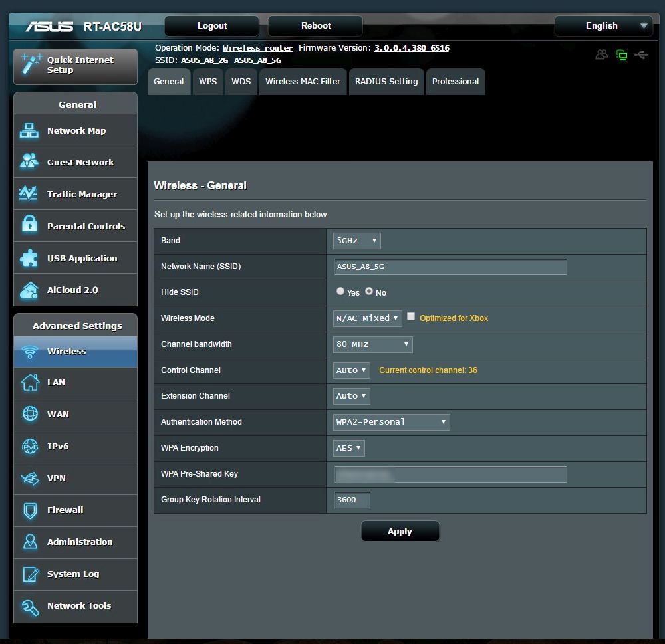Focus the Network Name (SSID) input field

click(x=450, y=267)
